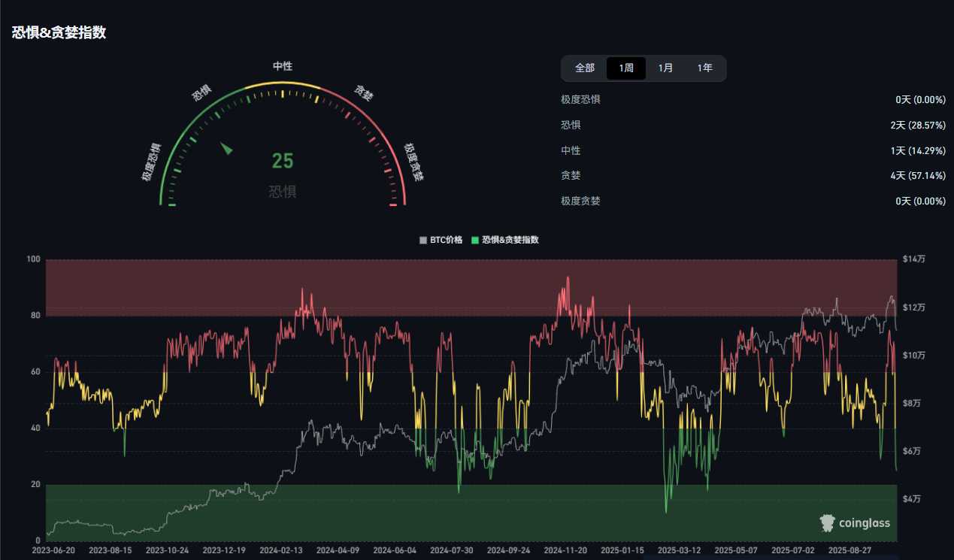
Task: Click the 极度恐惧 statistics row label
Action: (x=580, y=100)
